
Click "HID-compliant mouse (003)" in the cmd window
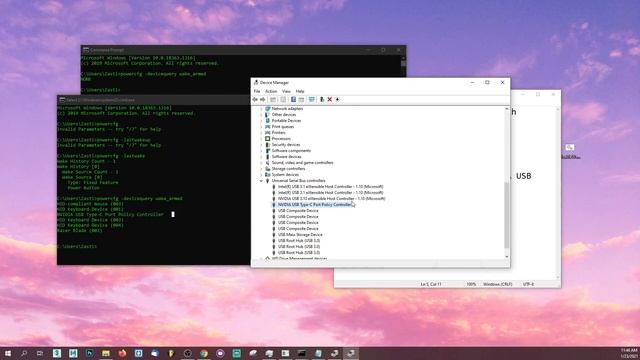click(x=90, y=204)
